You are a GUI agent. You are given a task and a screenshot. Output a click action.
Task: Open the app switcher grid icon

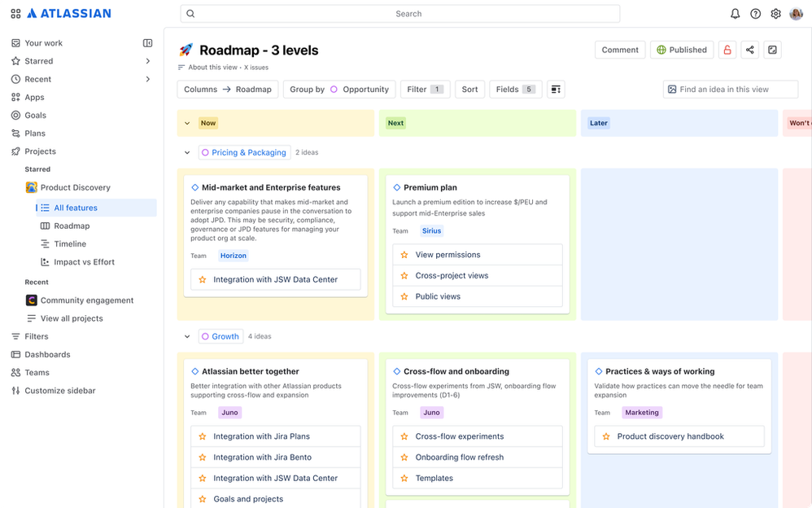click(x=15, y=14)
